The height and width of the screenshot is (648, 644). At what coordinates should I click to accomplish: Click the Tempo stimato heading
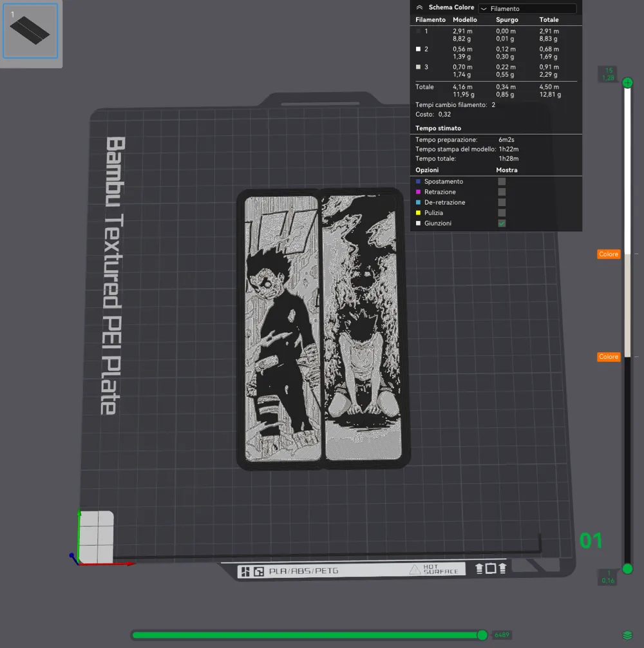pyautogui.click(x=438, y=128)
